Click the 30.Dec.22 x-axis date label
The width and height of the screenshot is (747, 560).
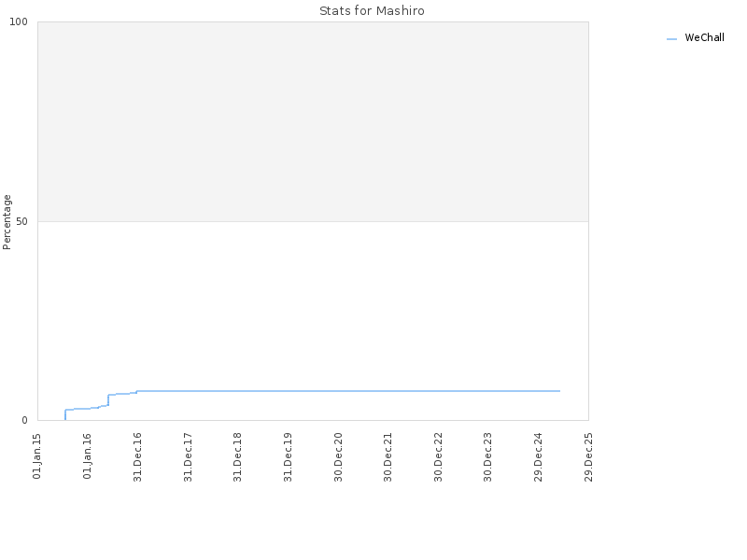438,456
